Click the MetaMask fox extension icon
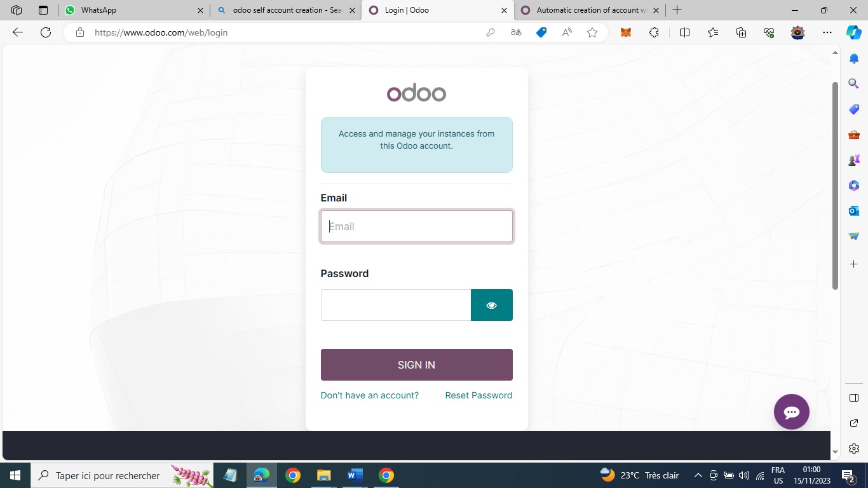The height and width of the screenshot is (488, 868). pos(626,32)
